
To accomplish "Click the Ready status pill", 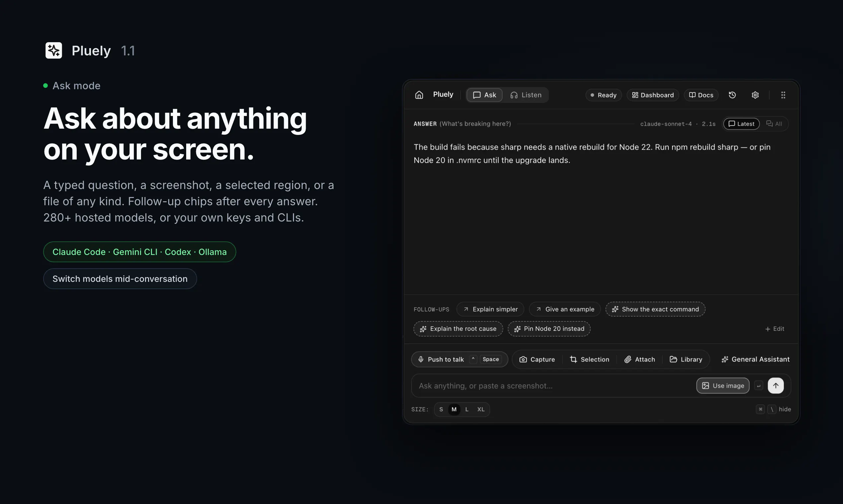I will click(x=603, y=95).
